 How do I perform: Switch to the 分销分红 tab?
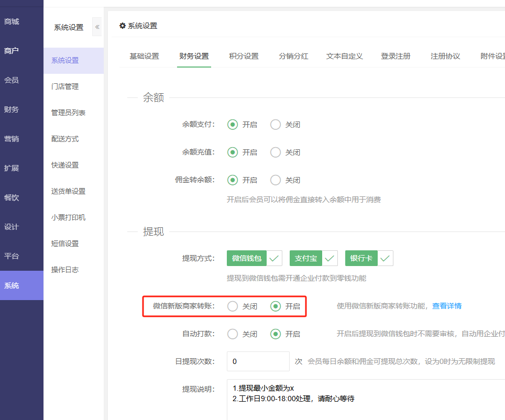[x=293, y=56]
